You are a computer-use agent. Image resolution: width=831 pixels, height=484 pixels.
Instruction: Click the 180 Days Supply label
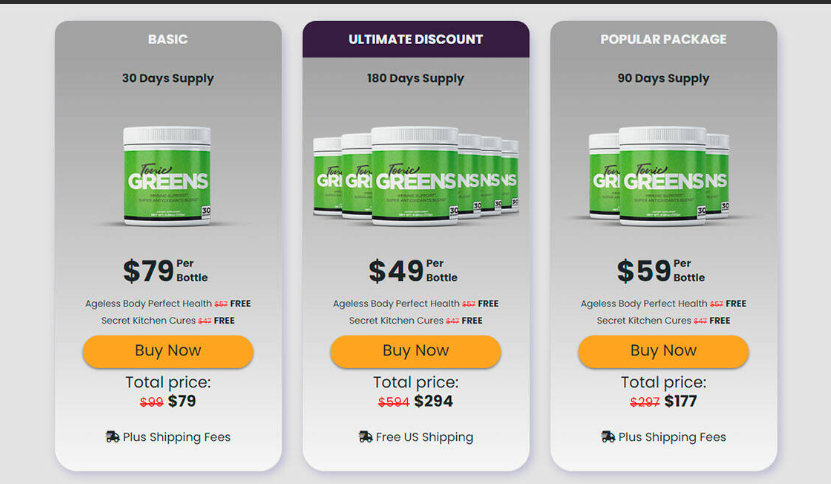tap(415, 78)
